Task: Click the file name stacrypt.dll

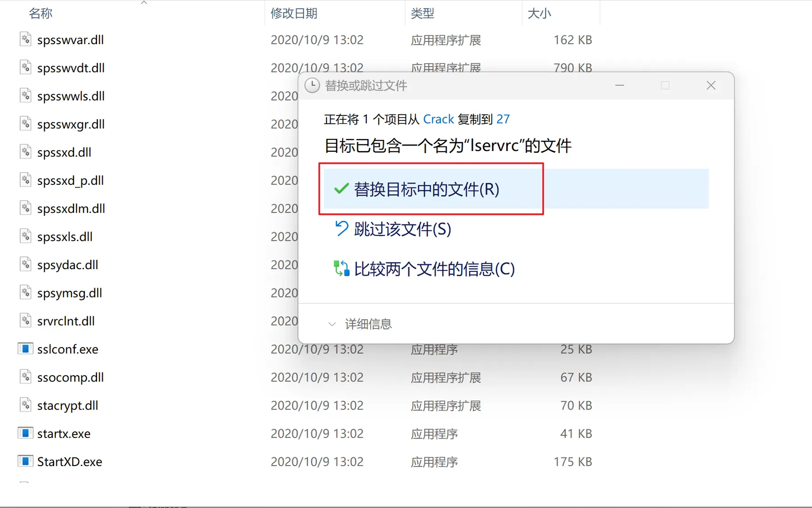Action: pyautogui.click(x=68, y=406)
